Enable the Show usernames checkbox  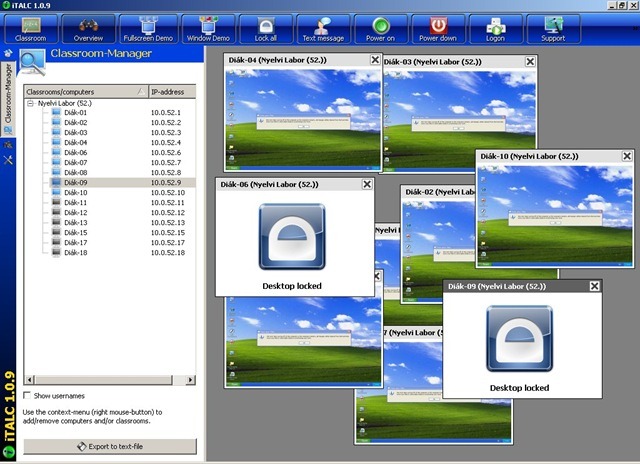coord(28,396)
